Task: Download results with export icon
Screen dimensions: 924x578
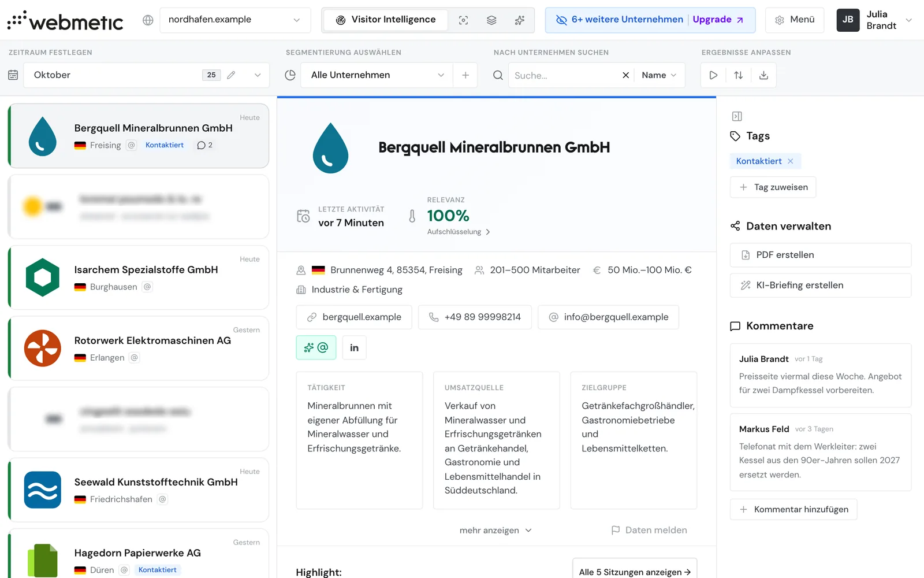Action: 763,75
